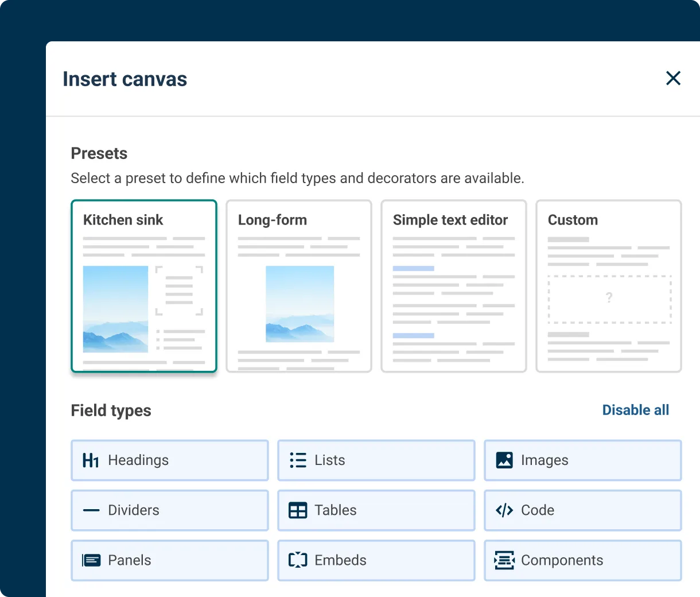Image resolution: width=700 pixels, height=597 pixels.
Task: Select the Code </> icon
Action: coord(504,510)
